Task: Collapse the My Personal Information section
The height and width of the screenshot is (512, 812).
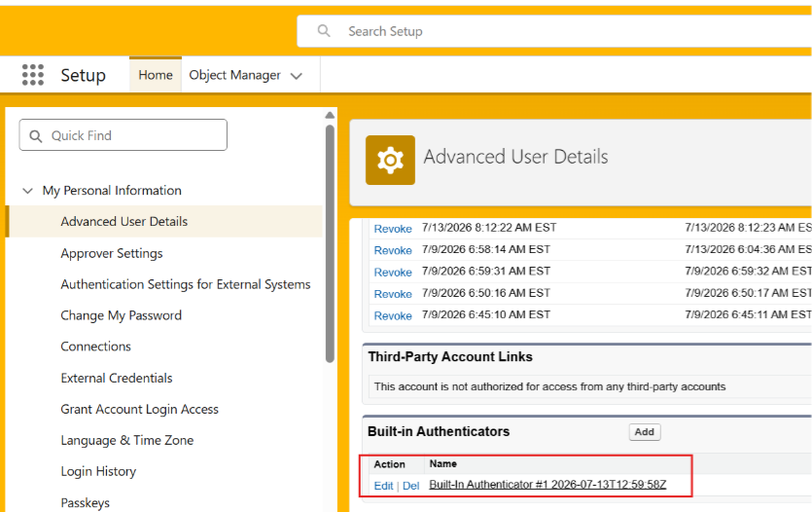Action: 27,191
